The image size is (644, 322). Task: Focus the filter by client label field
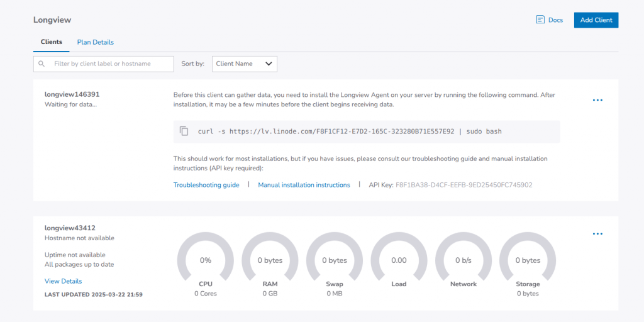point(110,64)
